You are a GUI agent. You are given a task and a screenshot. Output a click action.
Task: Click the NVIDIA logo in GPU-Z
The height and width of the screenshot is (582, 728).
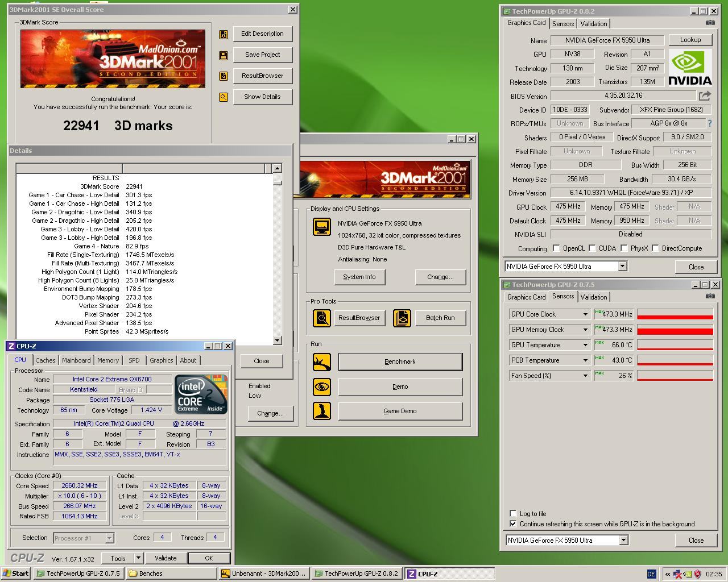click(690, 67)
